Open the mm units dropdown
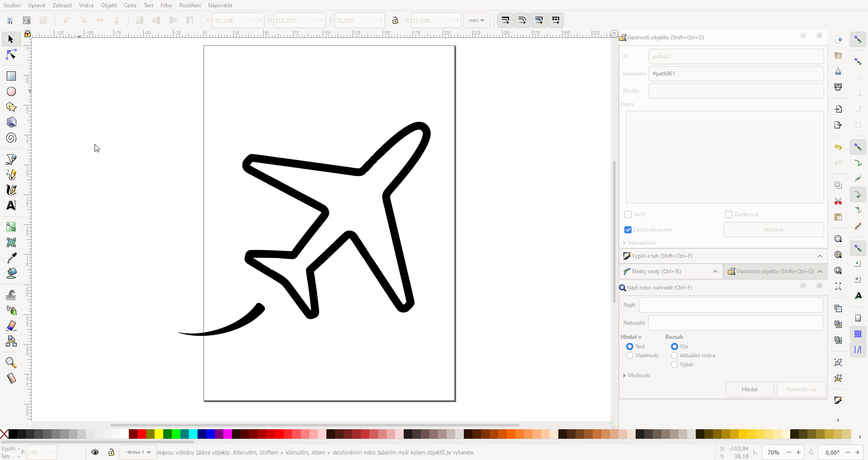The width and height of the screenshot is (868, 460). pos(476,20)
